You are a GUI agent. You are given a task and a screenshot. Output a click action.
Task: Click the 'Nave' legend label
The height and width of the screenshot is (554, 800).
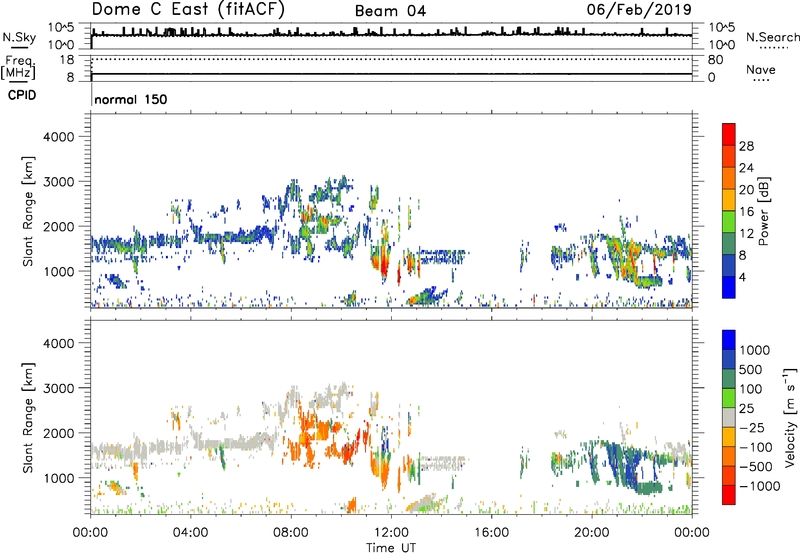(x=761, y=70)
